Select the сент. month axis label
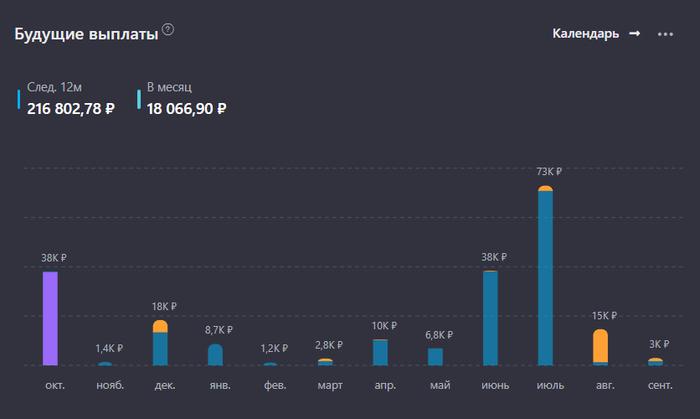Image resolution: width=700 pixels, height=419 pixels. (660, 385)
